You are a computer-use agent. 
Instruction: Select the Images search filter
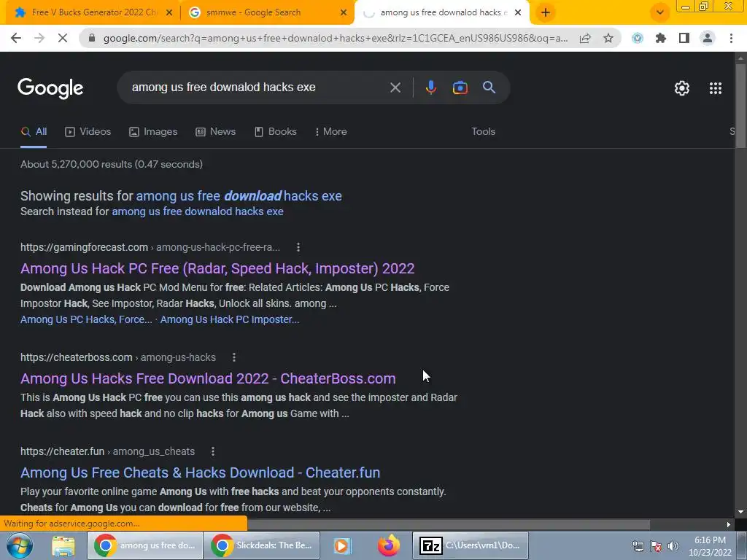[x=153, y=132]
